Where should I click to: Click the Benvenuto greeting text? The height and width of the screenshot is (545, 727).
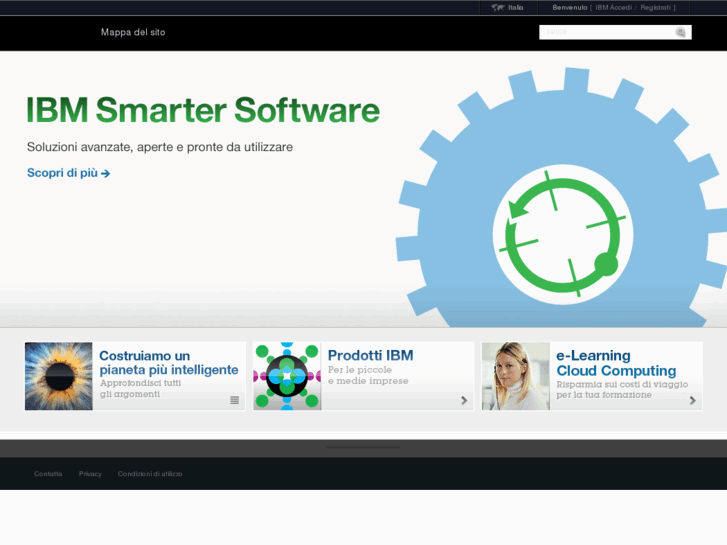pos(570,7)
